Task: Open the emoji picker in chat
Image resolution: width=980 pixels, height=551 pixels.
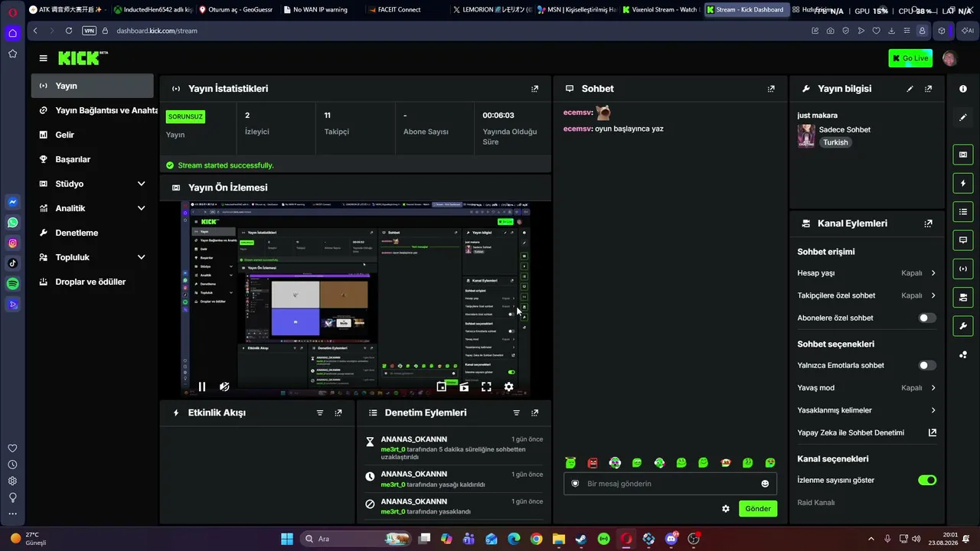Action: 765,484
